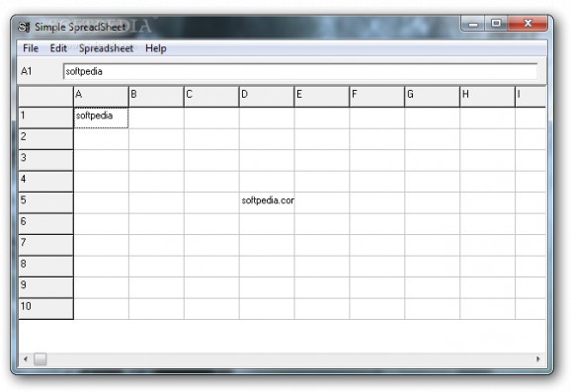The width and height of the screenshot is (571, 392).
Task: Select row header 7
Action: coord(45,245)
